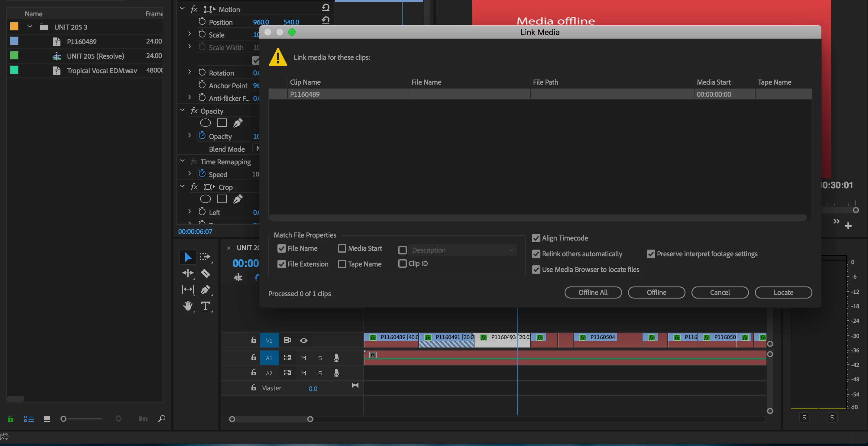Collapse the UNIT 205 3 bin
The height and width of the screenshot is (446, 868).
tap(30, 27)
